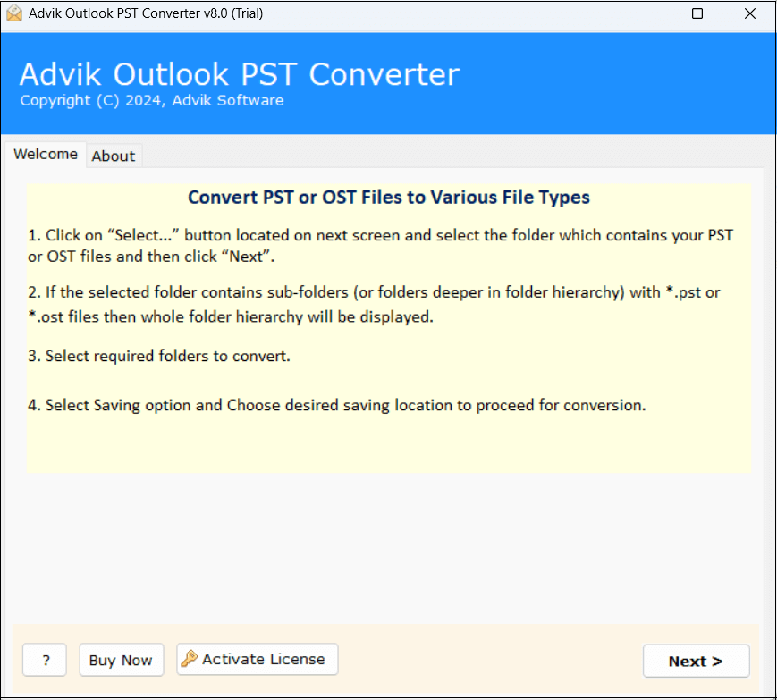Click step 1 text about the "Select..." button
Image resolution: width=777 pixels, height=700 pixels.
tap(381, 246)
